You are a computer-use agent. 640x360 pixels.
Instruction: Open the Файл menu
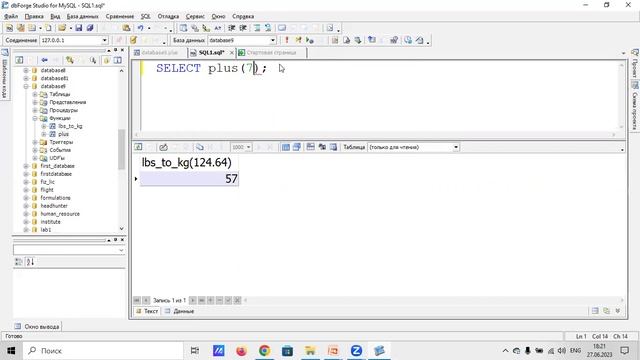click(x=11, y=16)
